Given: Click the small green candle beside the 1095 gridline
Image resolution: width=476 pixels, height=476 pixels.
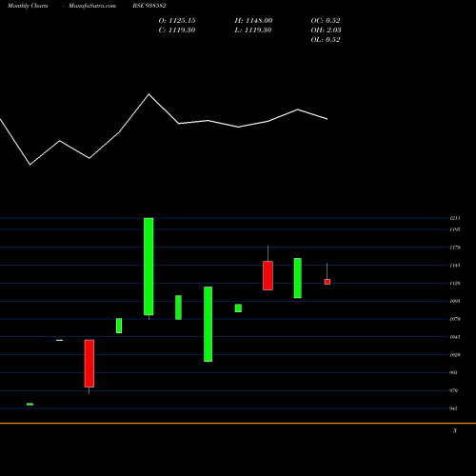Looking at the screenshot, I should coord(238,308).
